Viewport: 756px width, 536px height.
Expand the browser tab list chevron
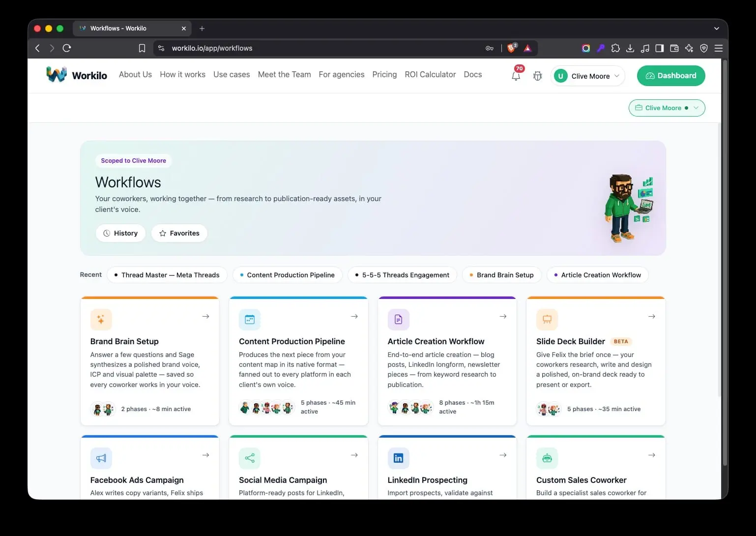click(716, 29)
